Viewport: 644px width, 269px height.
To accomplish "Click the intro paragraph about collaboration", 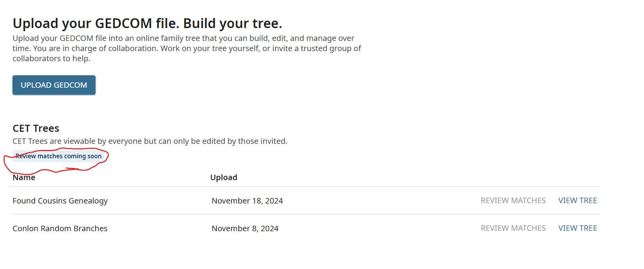I will tap(186, 48).
